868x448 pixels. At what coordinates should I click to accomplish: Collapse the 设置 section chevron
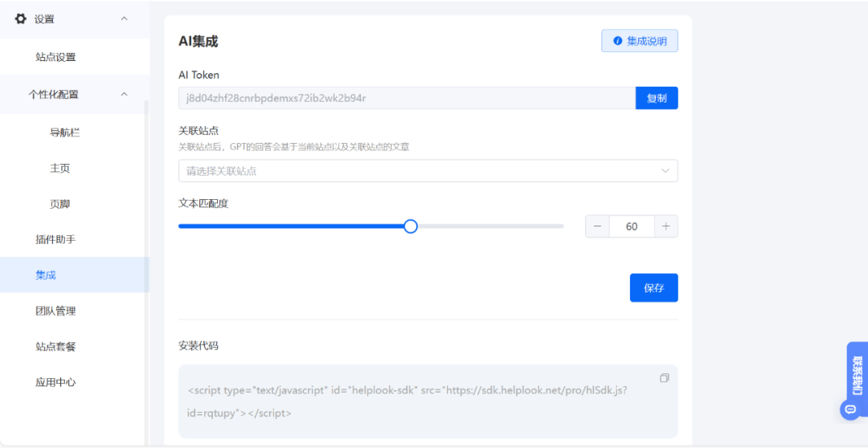tap(124, 18)
